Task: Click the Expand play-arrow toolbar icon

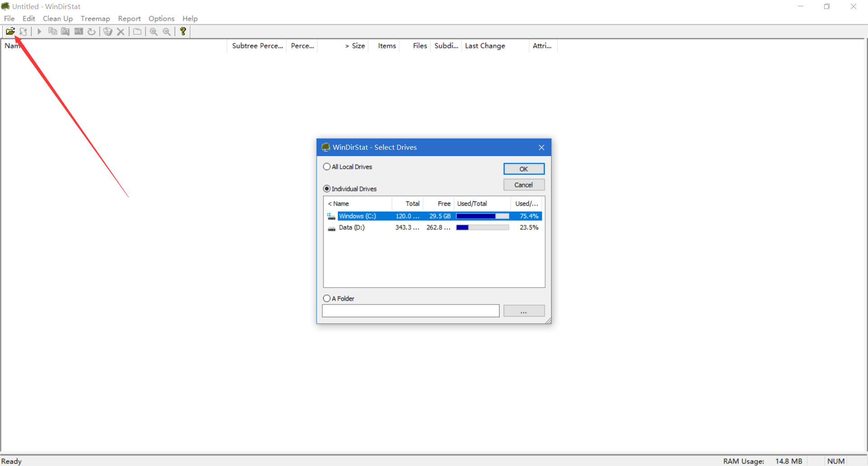Action: (x=39, y=31)
